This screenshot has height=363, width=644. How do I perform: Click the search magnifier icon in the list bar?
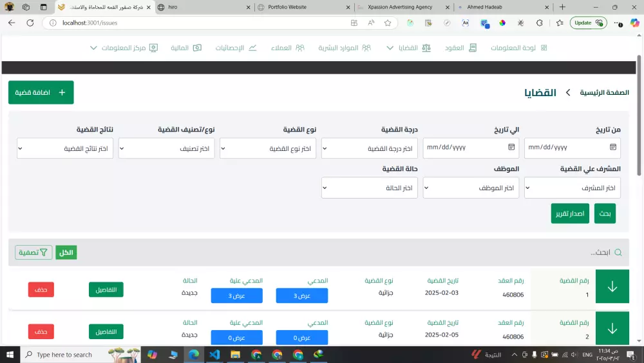tap(618, 252)
